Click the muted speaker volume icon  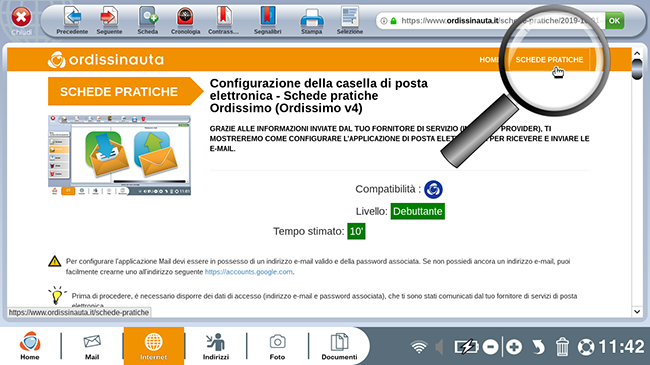(439, 347)
